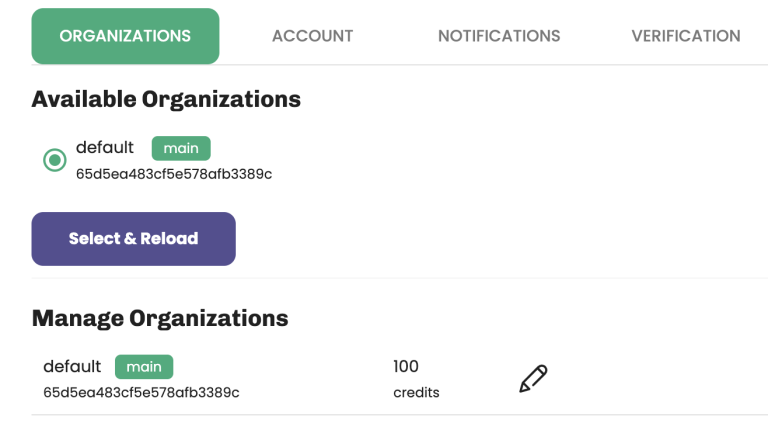This screenshot has height=430, width=768.
Task: Click the Available Organizations heading
Action: coord(166,99)
